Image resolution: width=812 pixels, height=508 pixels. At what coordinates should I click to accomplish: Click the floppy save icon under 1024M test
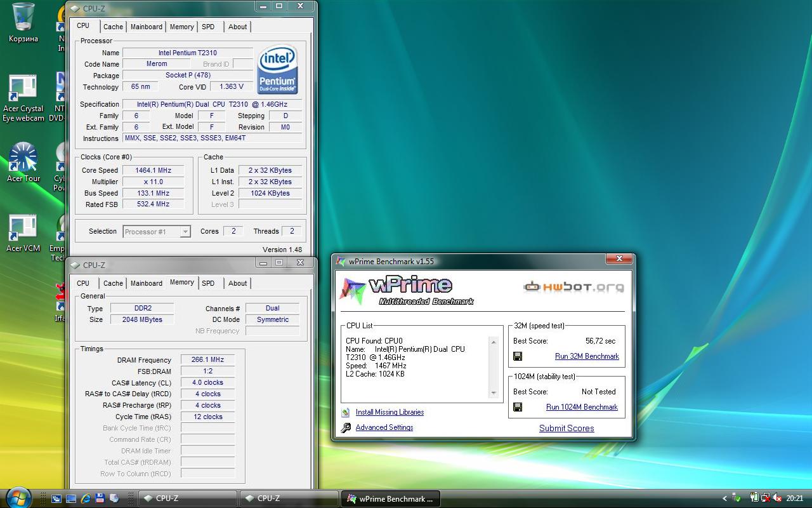coord(518,407)
